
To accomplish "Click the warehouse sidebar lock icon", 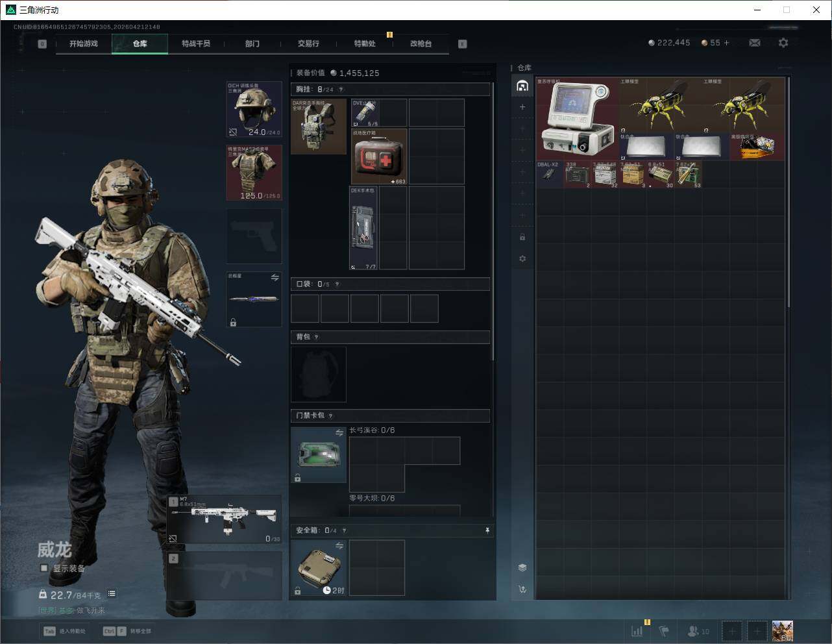I will click(x=522, y=237).
